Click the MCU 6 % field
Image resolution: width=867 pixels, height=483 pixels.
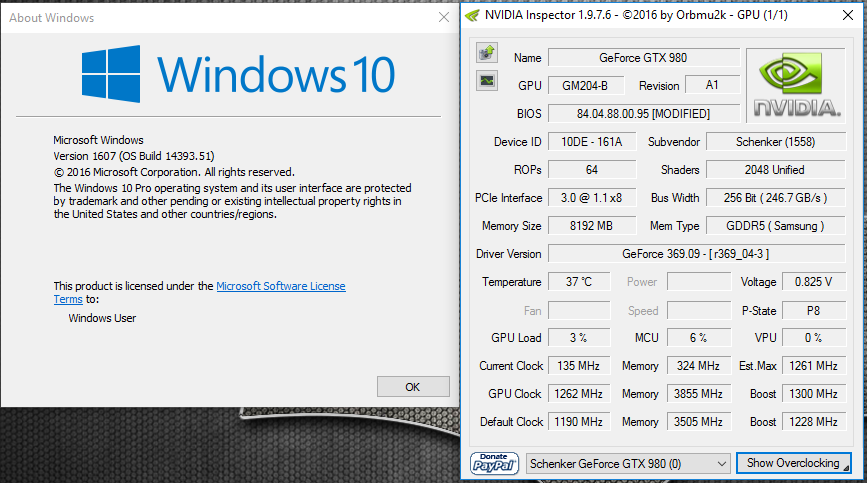point(699,338)
